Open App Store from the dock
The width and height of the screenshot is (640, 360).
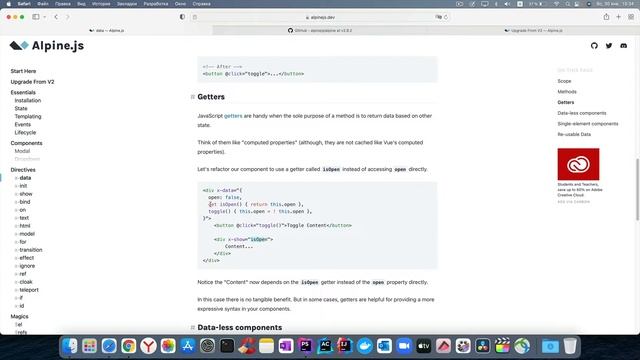pos(187,346)
